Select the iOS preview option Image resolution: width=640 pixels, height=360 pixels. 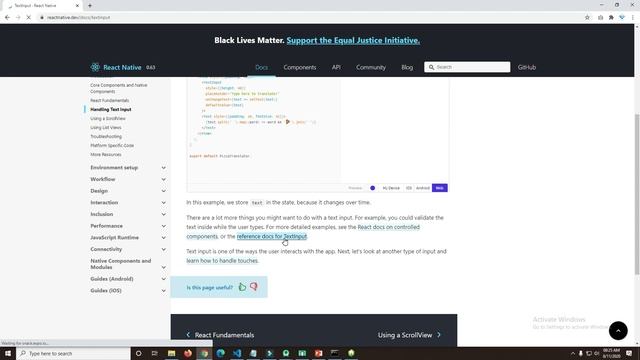409,188
